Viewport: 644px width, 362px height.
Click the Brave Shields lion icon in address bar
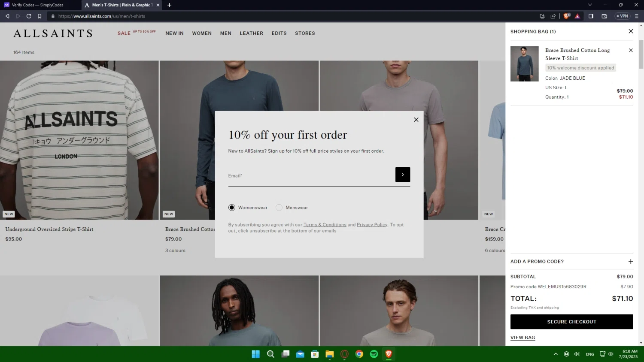[x=567, y=16]
